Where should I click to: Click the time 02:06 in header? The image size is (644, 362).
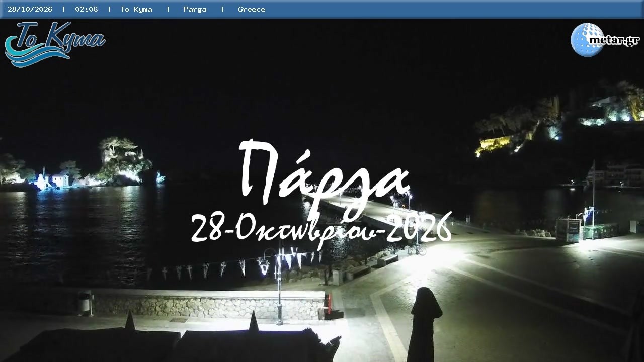[87, 9]
